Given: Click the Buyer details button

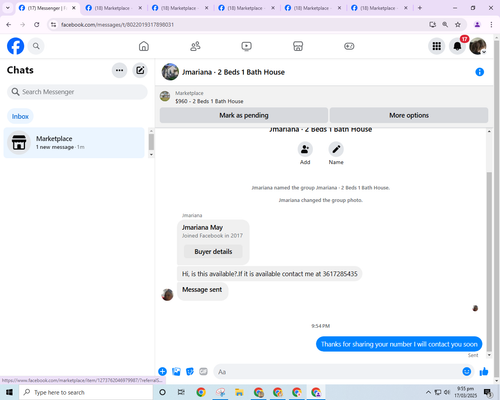Looking at the screenshot, I should click(x=213, y=252).
